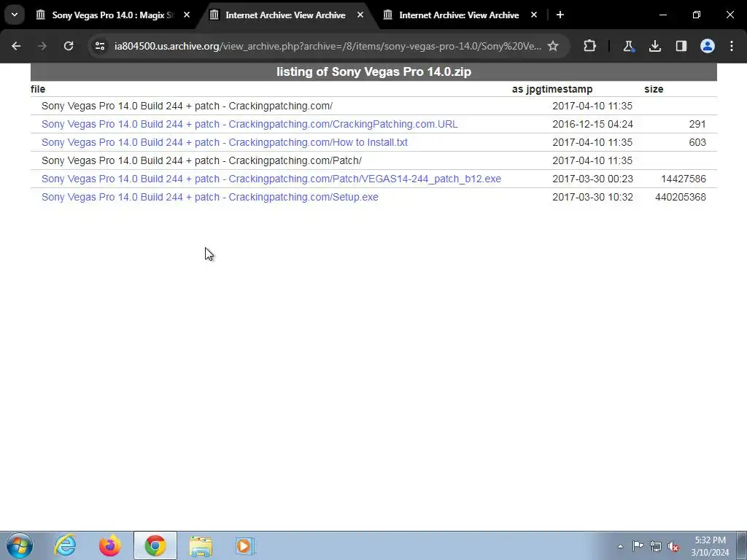Screen dimensions: 747x560
Task: Click the 'file' column header
Action: point(38,89)
